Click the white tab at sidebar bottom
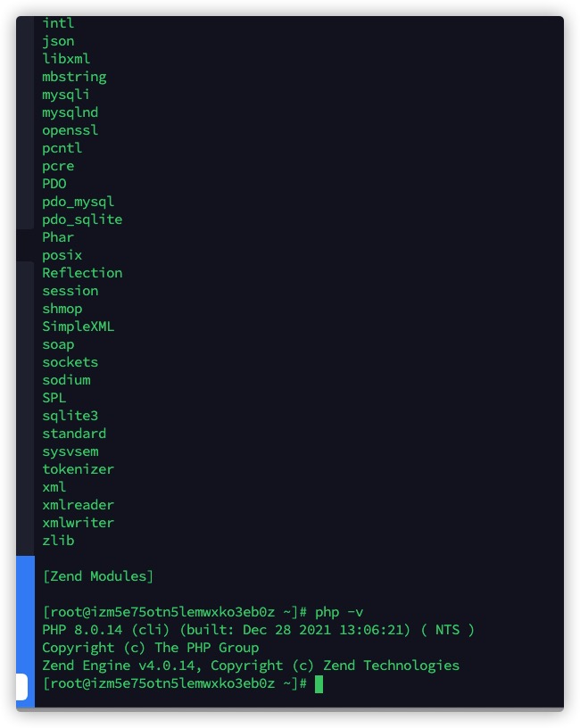The width and height of the screenshot is (580, 728). [x=21, y=687]
